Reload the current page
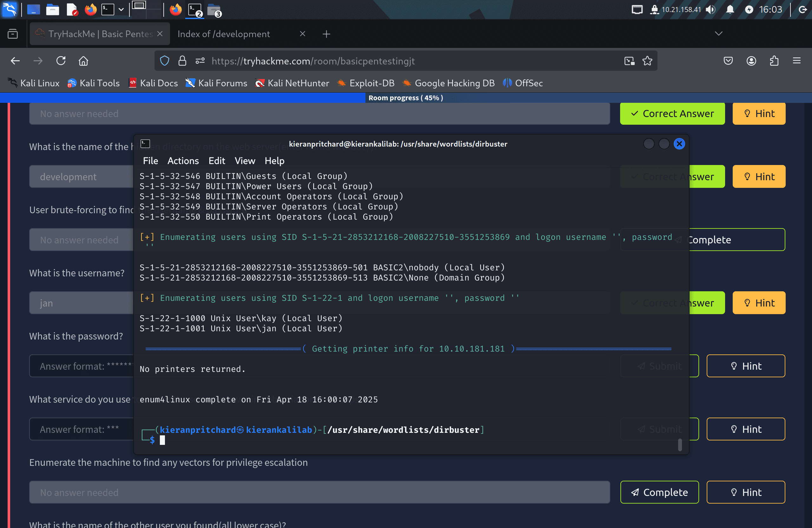The width and height of the screenshot is (812, 528). 61,61
